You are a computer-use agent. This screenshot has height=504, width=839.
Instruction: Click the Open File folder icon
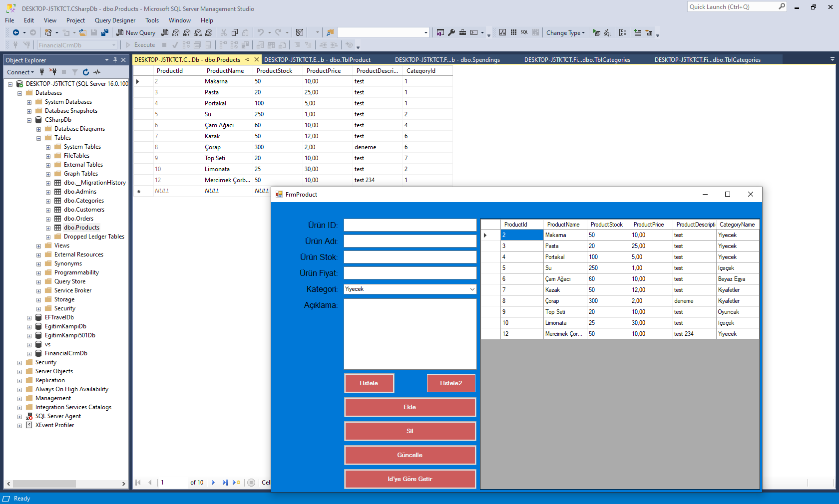(x=83, y=32)
